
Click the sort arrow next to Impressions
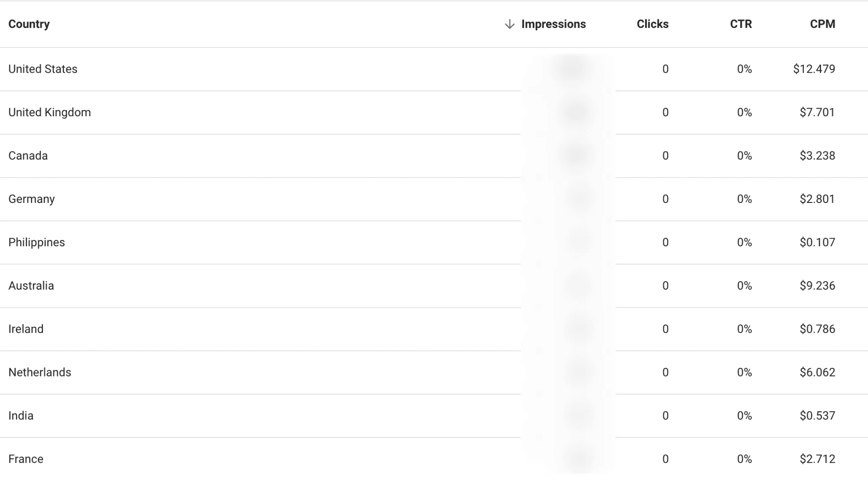coord(509,24)
